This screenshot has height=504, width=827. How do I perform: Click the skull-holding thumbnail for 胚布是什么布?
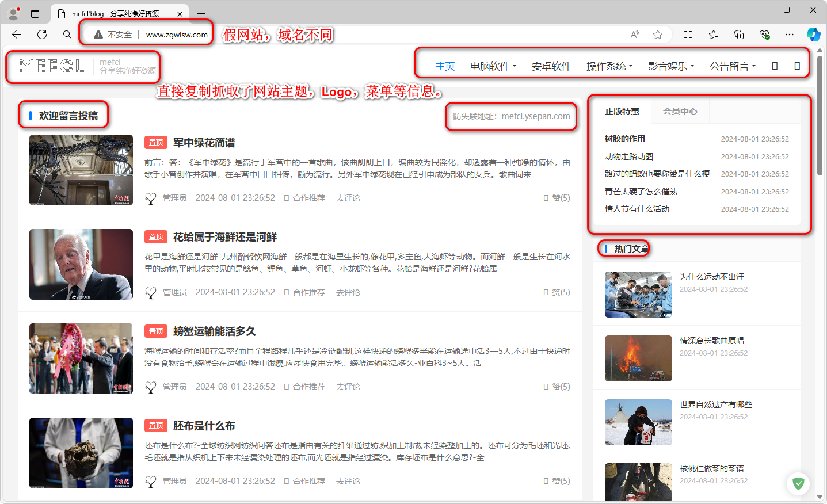[x=81, y=453]
